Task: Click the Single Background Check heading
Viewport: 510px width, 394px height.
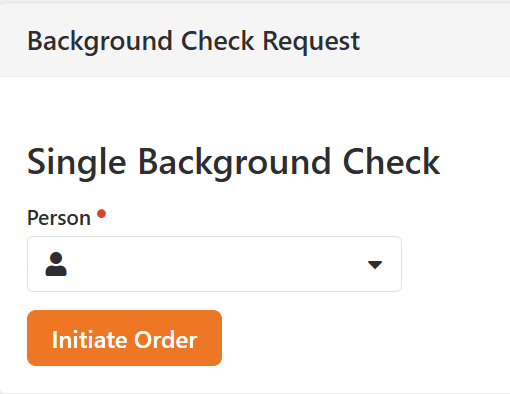Action: click(234, 162)
